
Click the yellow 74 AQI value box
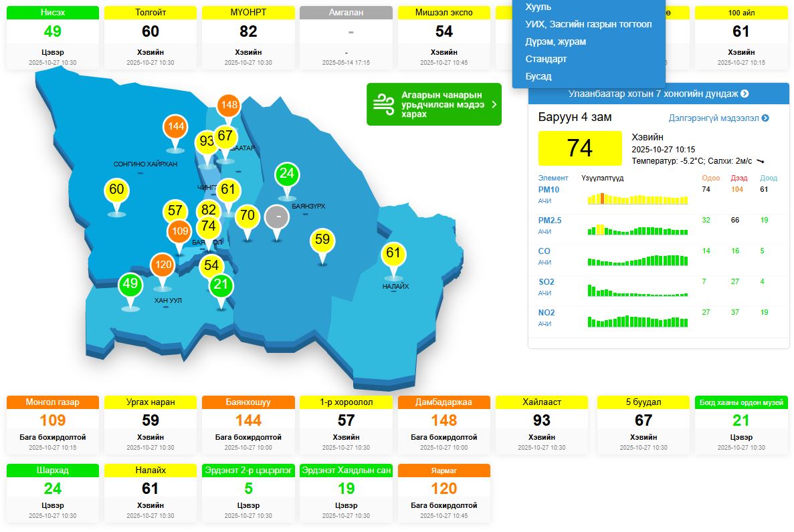click(579, 148)
